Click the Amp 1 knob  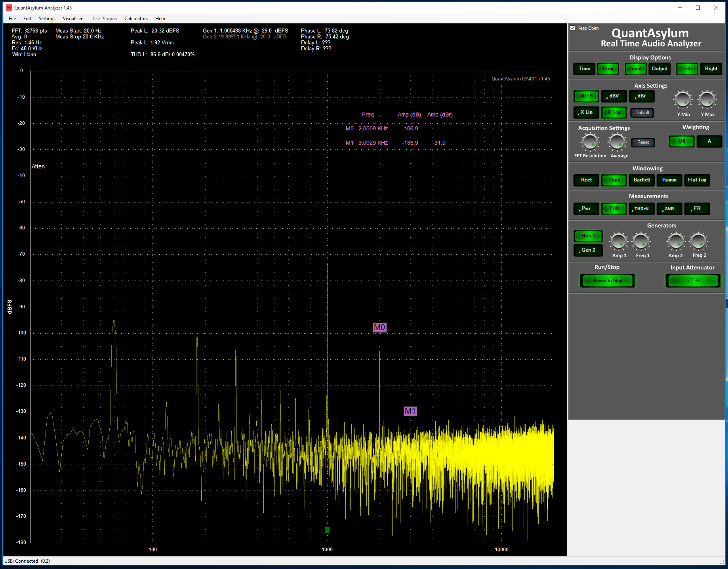pos(619,241)
